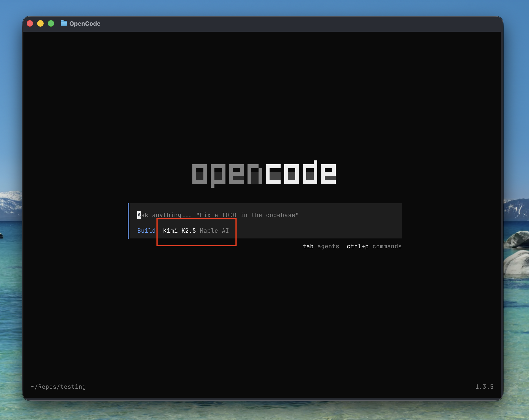Click the 'ctrl+p' shortcut hint

[x=357, y=246]
